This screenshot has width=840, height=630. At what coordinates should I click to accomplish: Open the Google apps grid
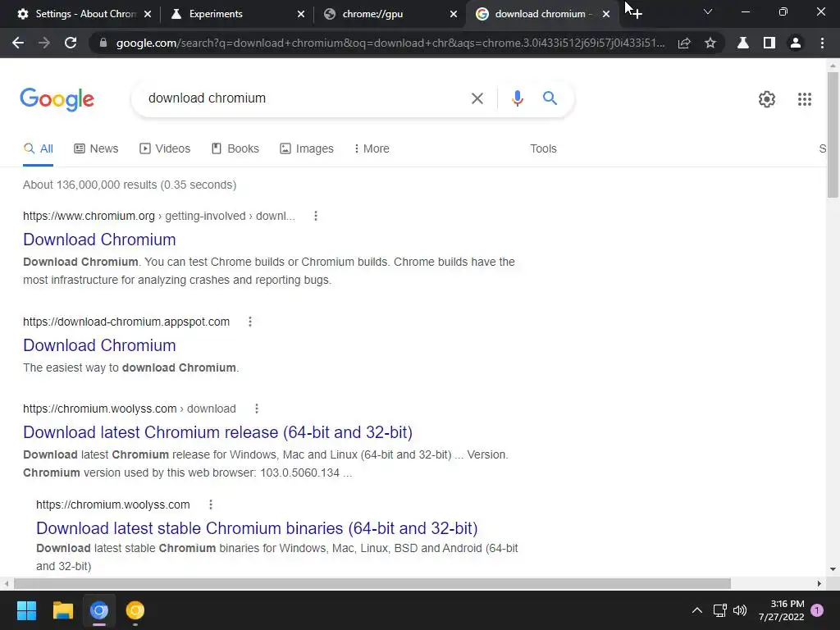coord(805,99)
